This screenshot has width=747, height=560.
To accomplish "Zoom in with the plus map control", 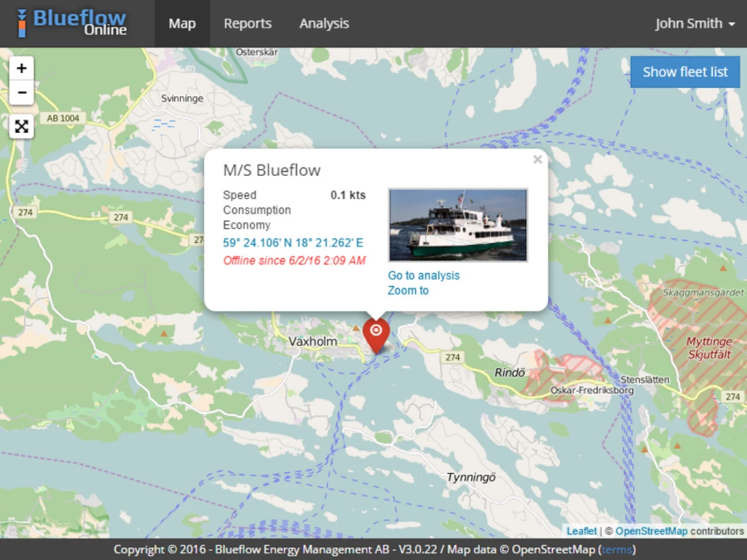I will pyautogui.click(x=22, y=68).
